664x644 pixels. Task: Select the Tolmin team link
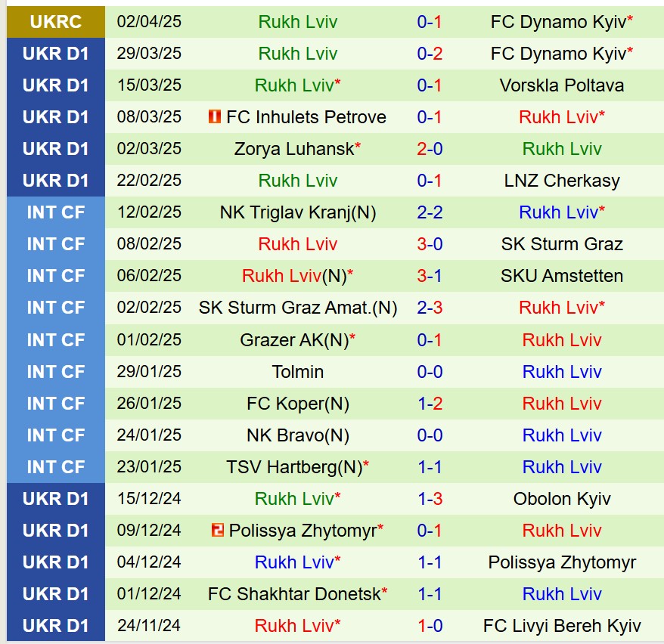pos(298,372)
